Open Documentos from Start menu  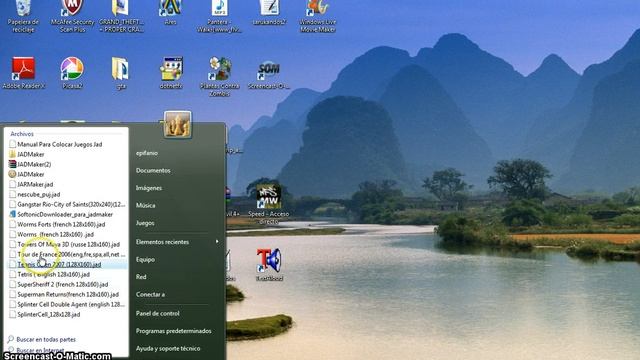pyautogui.click(x=153, y=171)
